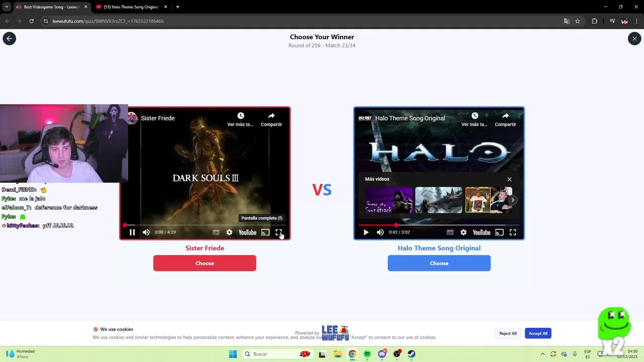Enter fullscreen on Sister Friede video
The height and width of the screenshot is (362, 644).
click(x=279, y=232)
